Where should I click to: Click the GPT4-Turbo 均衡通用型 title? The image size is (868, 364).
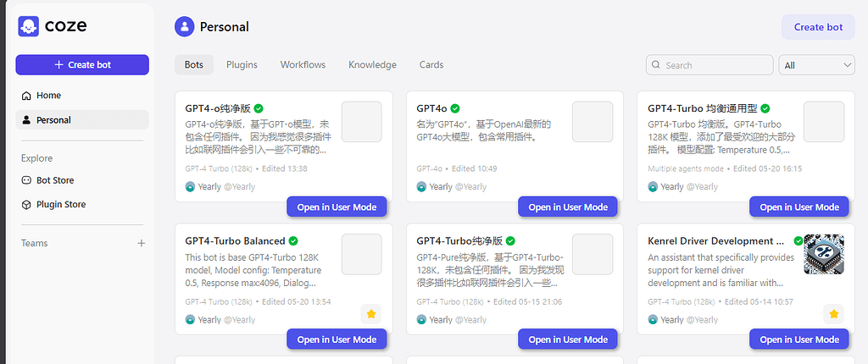tap(703, 108)
